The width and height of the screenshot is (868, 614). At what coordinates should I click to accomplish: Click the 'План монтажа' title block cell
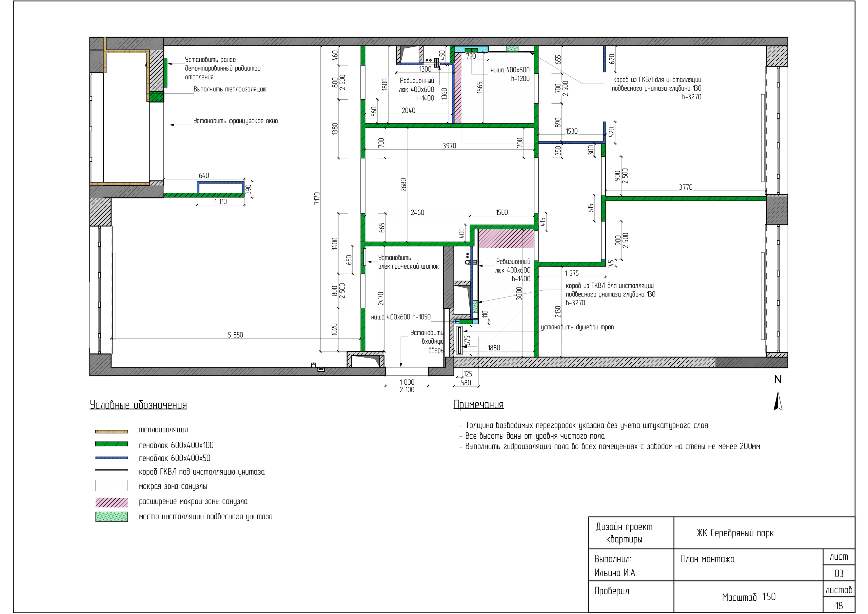[707, 559]
